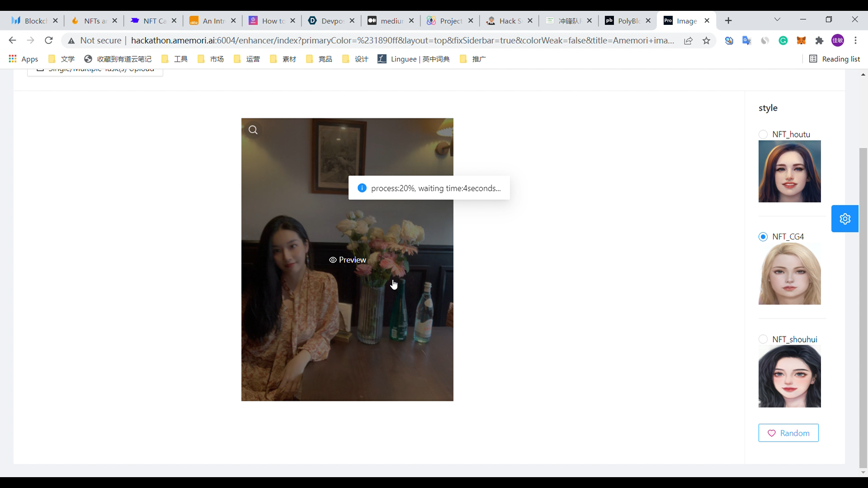This screenshot has height=488, width=868.
Task: Select NFT_shouhui radio button style
Action: click(x=763, y=340)
